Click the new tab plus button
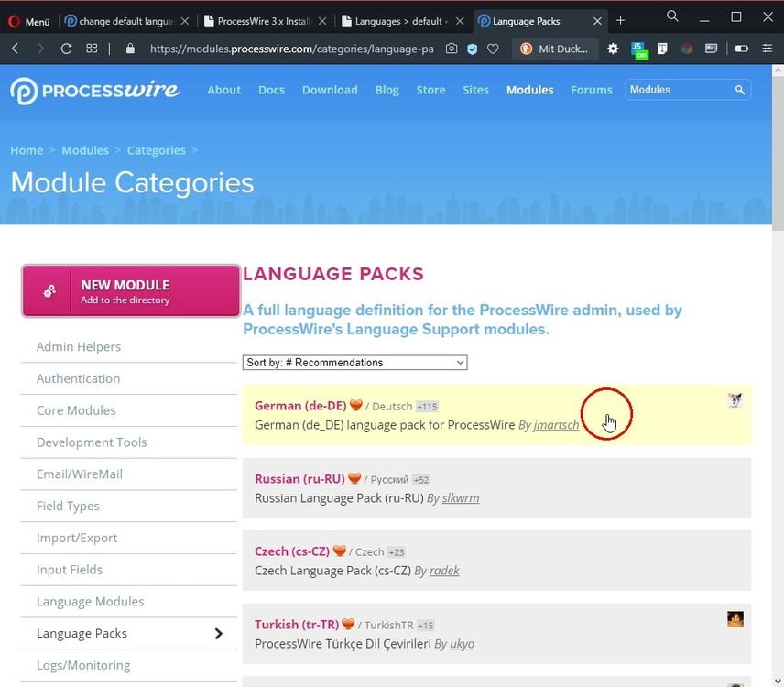784x687 pixels. click(620, 20)
